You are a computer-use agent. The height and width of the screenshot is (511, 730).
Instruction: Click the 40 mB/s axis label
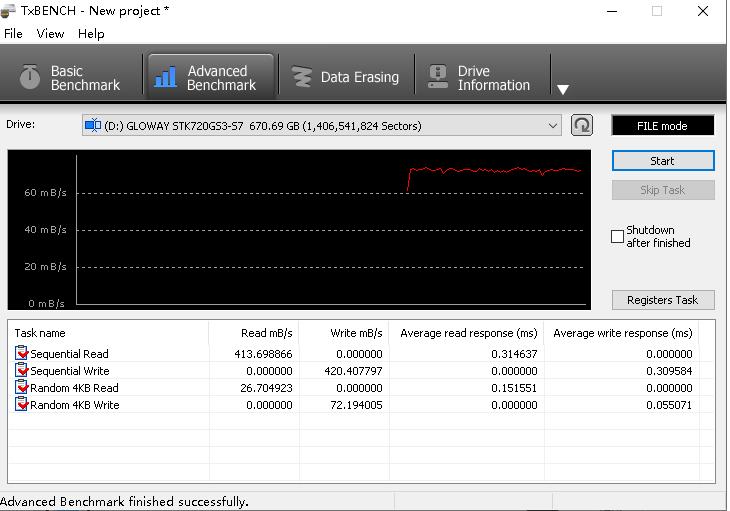coord(45,230)
